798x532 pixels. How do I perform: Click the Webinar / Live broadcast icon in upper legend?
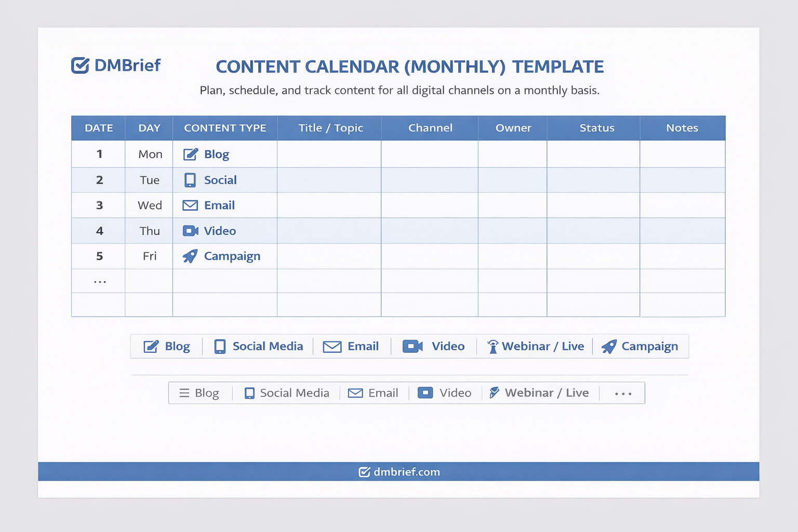(x=493, y=347)
